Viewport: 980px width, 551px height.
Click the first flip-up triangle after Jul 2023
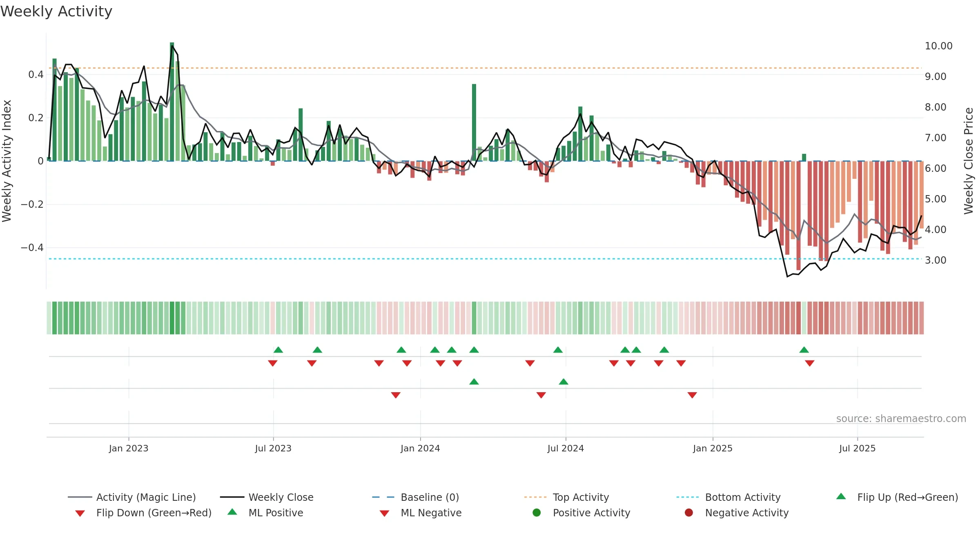coord(278,350)
